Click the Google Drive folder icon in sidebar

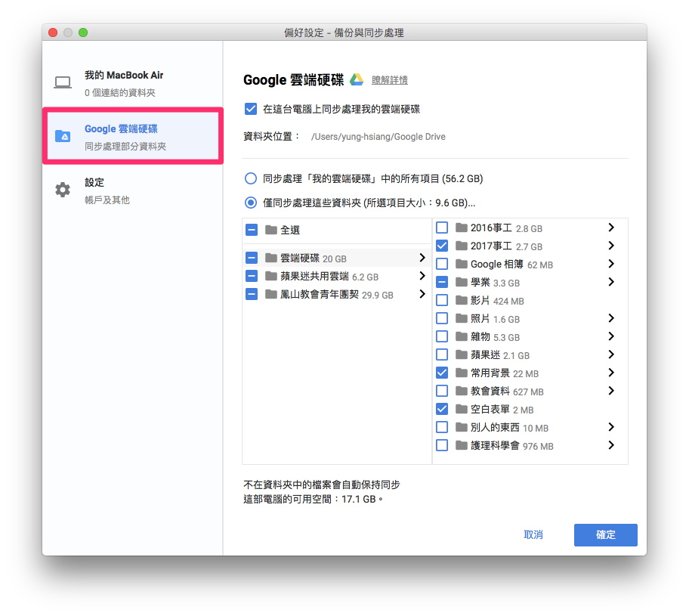pos(63,136)
